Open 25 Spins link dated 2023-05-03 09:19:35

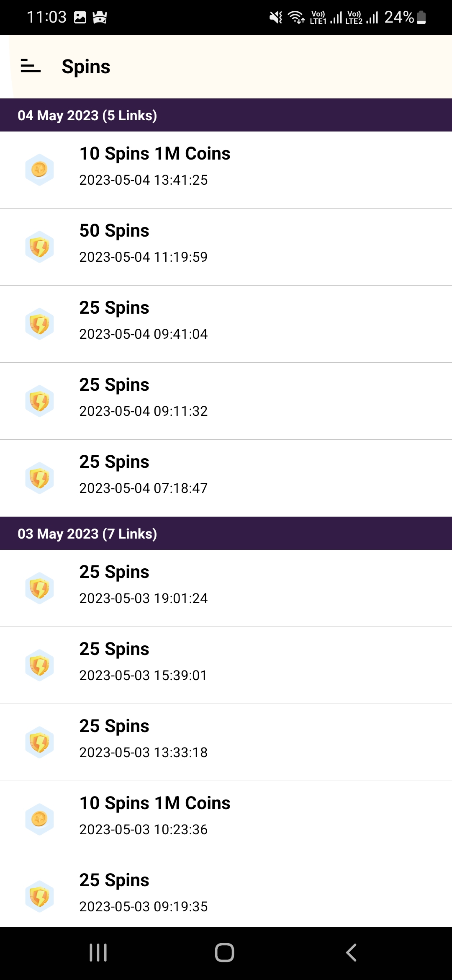226,892
